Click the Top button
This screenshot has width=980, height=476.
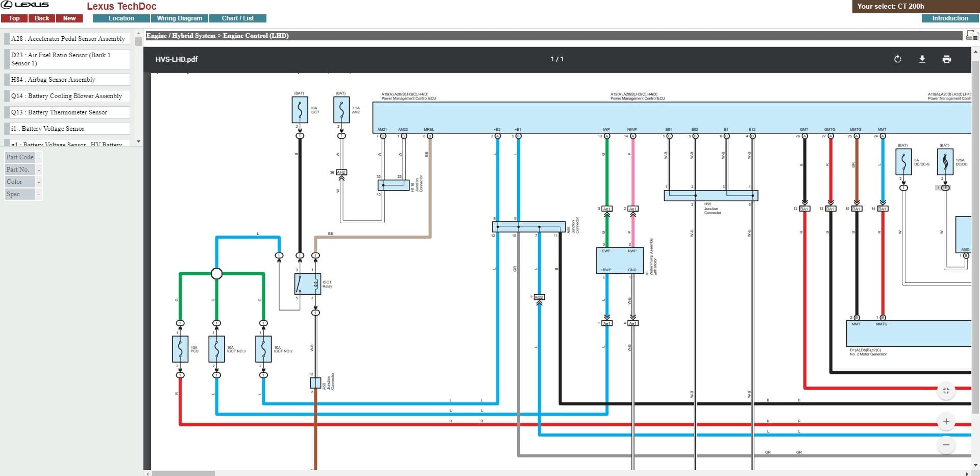[14, 18]
